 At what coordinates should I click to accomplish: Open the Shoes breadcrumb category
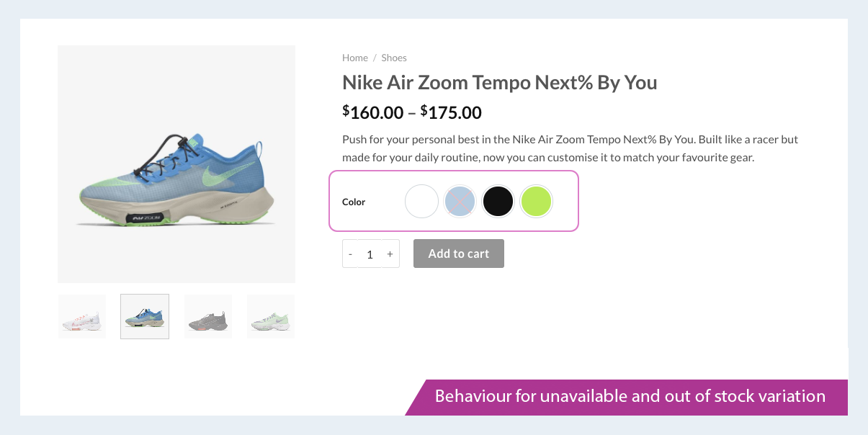point(394,58)
